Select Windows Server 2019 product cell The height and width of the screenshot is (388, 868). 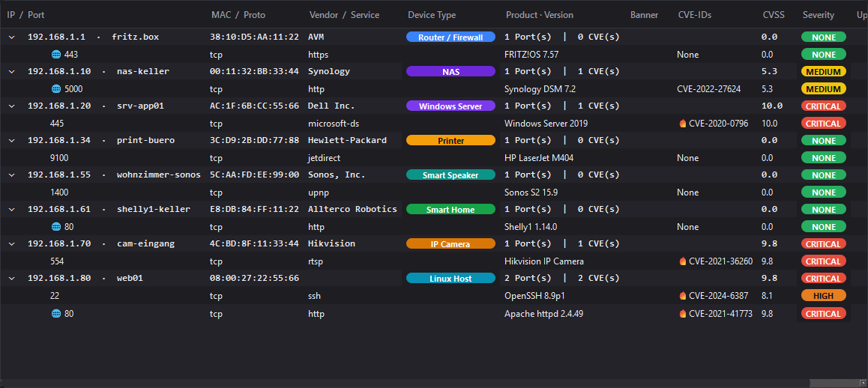click(x=546, y=124)
